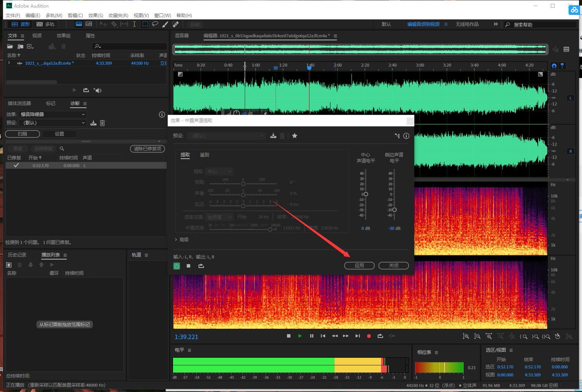Switch to Waveform (波形) view
This screenshot has width=582, height=392.
point(20,24)
